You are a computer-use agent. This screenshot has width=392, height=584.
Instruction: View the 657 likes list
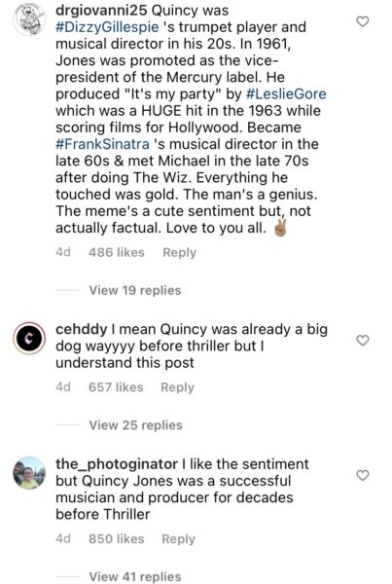(116, 387)
